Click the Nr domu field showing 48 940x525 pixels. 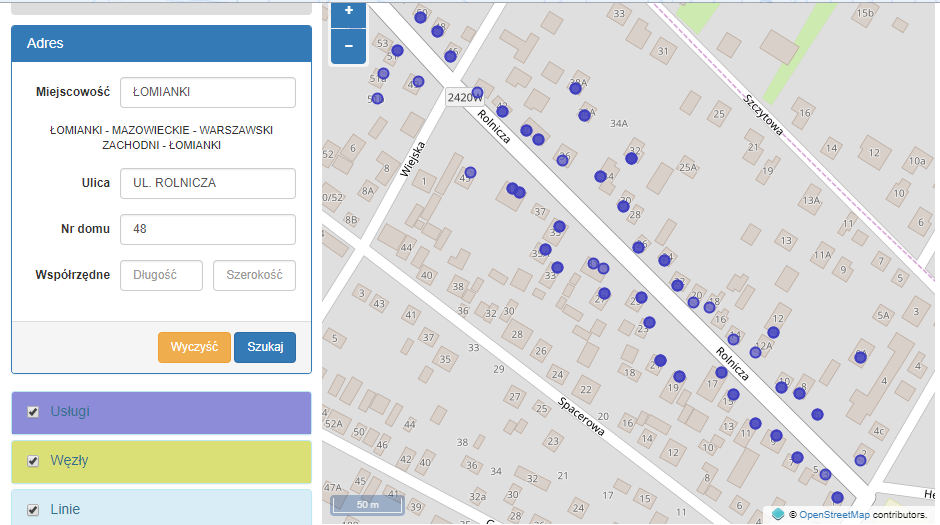[x=207, y=229]
